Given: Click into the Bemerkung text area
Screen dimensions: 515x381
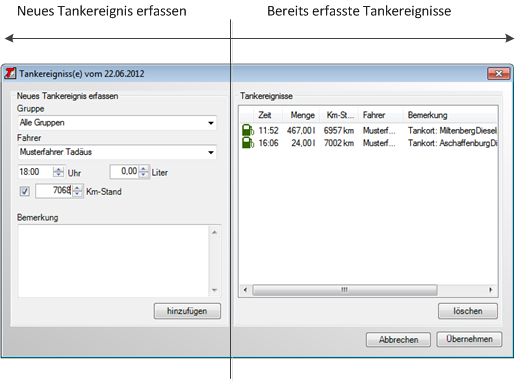Looking at the screenshot, I should [113, 261].
